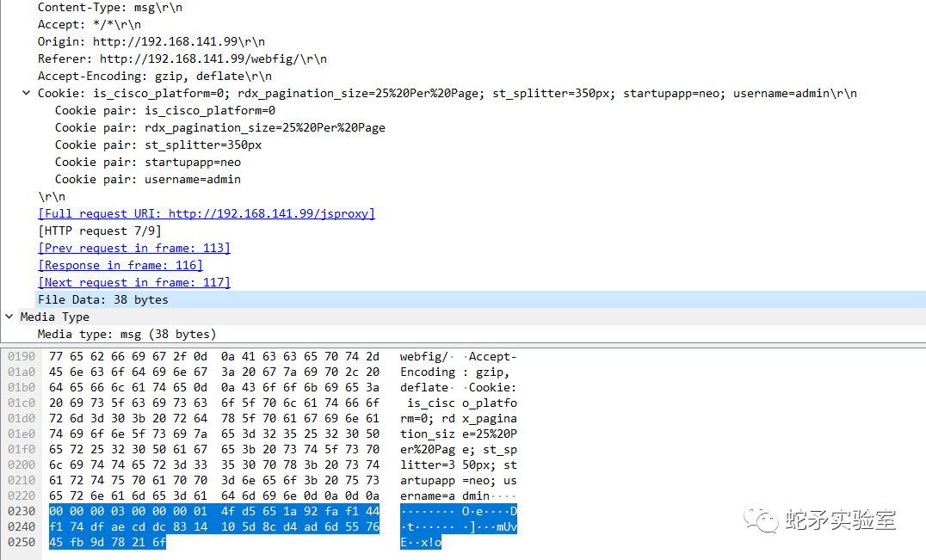The image size is (926, 560).
Task: Select Cookie pair rdx_pagination_size row
Action: [x=219, y=127]
